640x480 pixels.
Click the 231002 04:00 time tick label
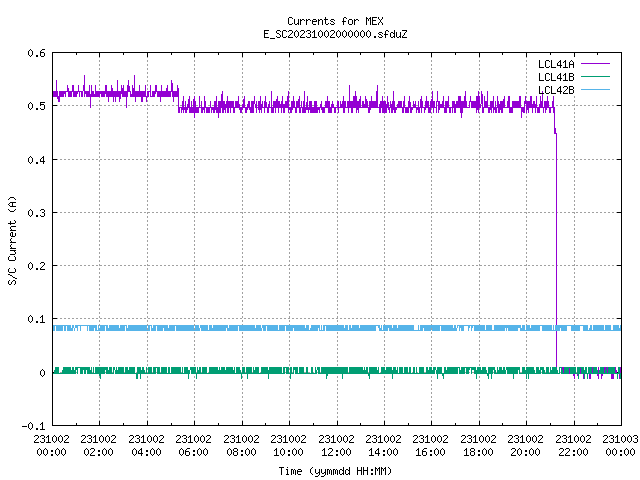click(x=146, y=446)
